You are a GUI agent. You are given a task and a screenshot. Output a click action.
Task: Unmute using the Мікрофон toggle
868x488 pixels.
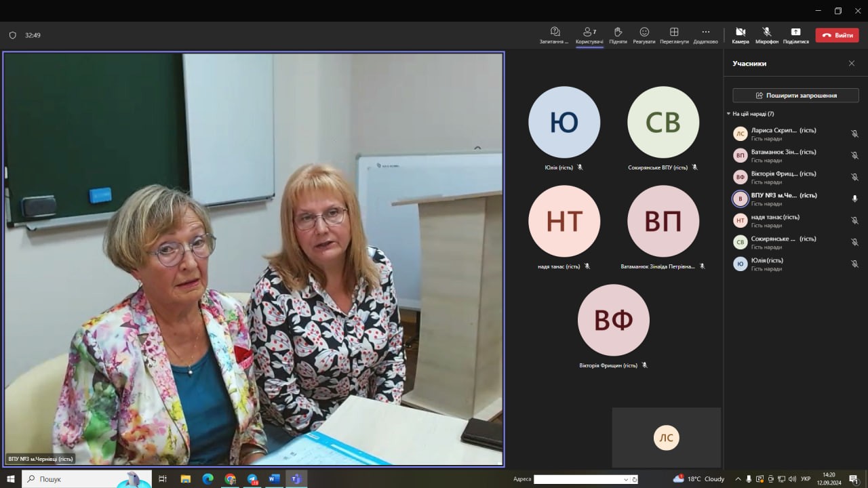click(x=767, y=35)
